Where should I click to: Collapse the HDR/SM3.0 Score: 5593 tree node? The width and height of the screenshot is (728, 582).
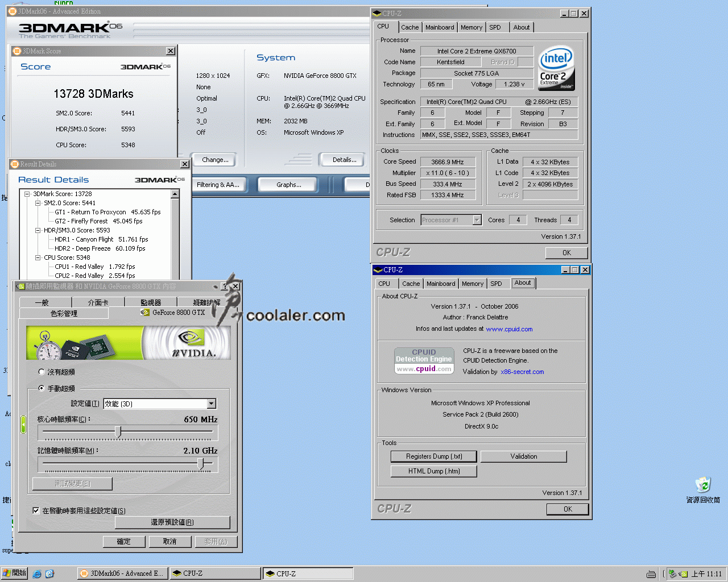[x=38, y=230]
